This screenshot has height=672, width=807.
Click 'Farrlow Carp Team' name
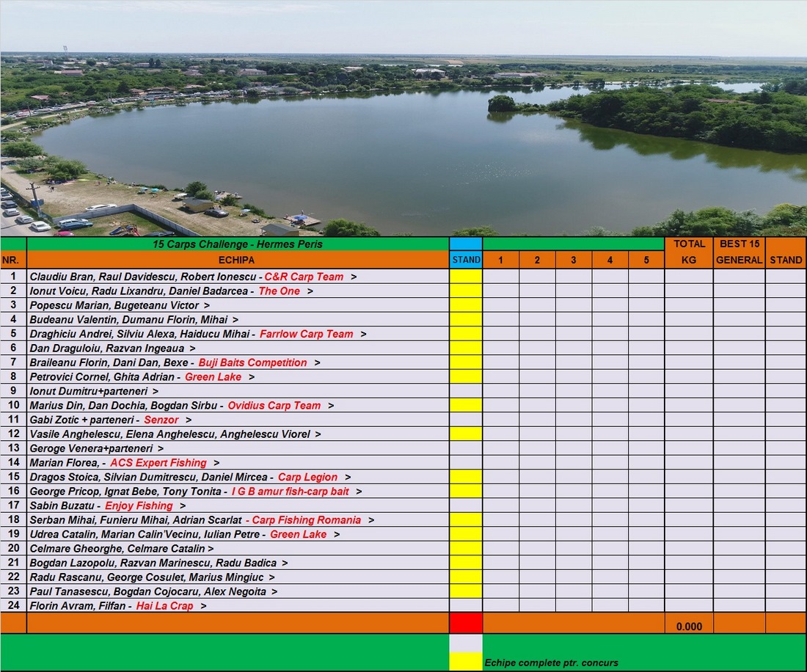pos(306,334)
